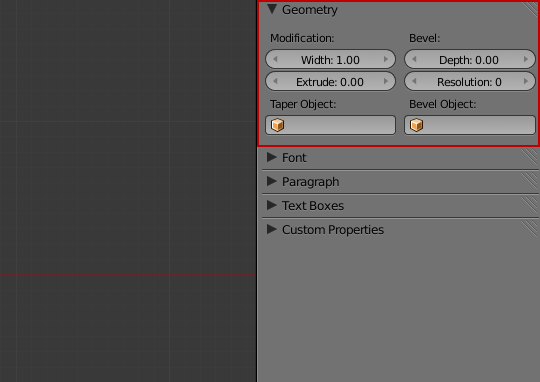Click the Taper Object: label
The image size is (540, 382).
[x=303, y=104]
